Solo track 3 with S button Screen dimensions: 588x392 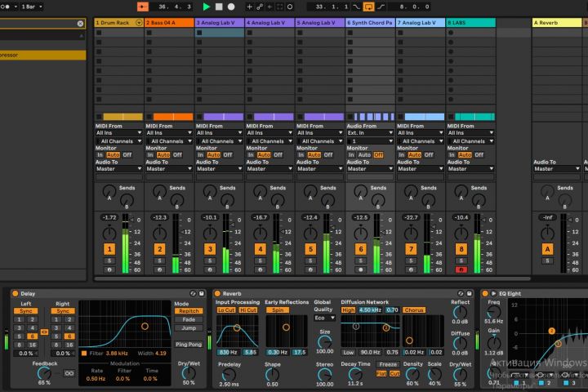point(210,261)
